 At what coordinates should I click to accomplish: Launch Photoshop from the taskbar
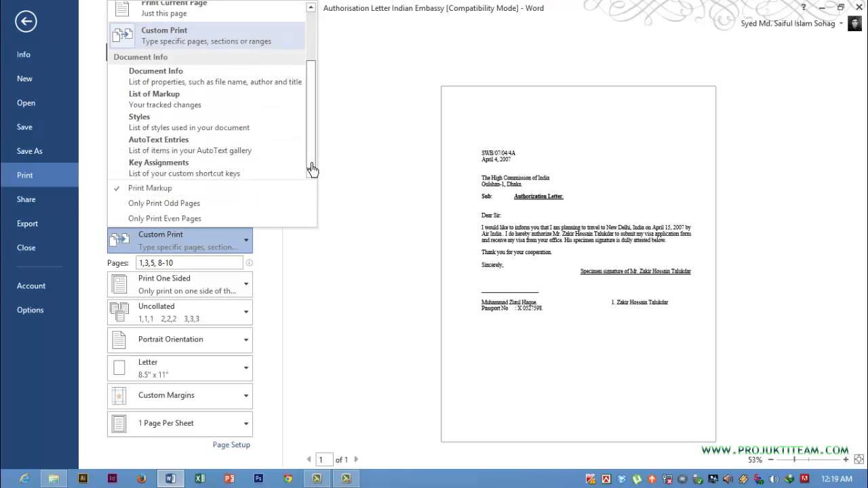pyautogui.click(x=258, y=478)
